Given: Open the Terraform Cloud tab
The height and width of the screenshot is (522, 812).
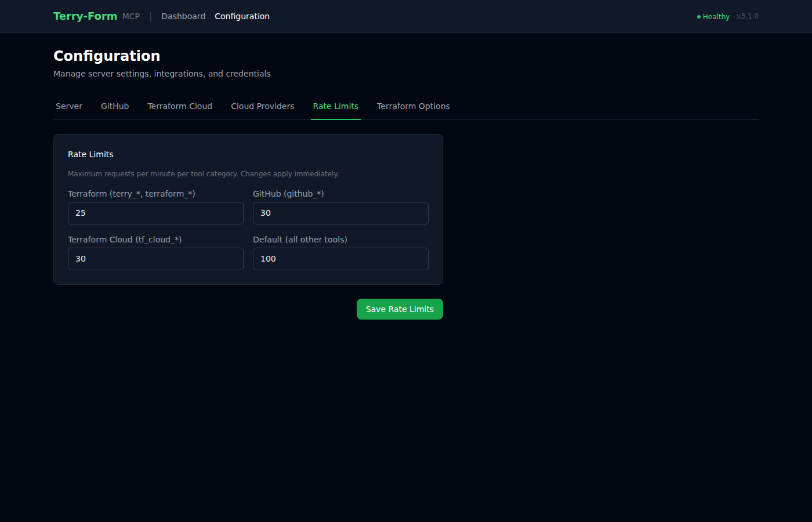Looking at the screenshot, I should (x=180, y=106).
